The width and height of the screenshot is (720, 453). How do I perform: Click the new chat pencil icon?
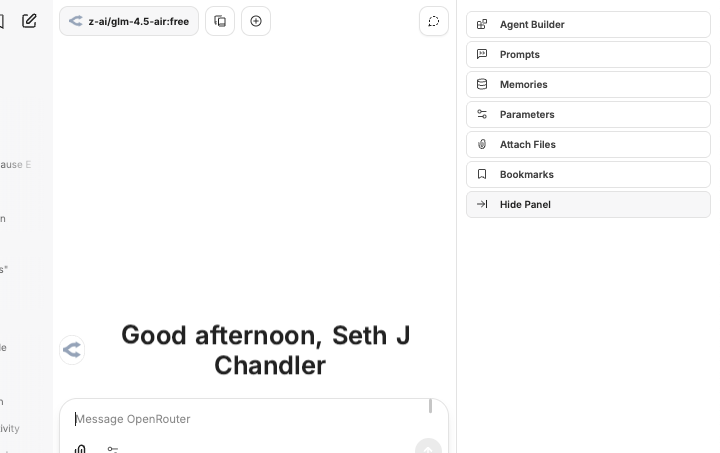(x=29, y=20)
